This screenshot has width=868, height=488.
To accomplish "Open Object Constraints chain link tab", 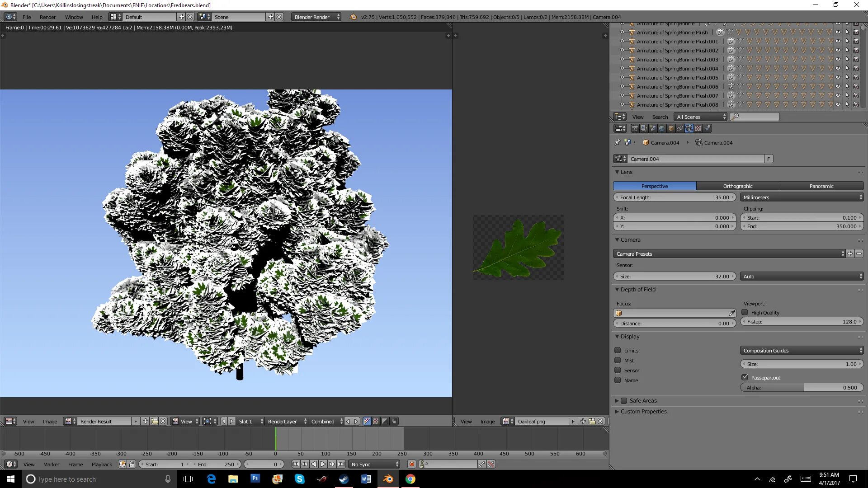I will tap(680, 129).
